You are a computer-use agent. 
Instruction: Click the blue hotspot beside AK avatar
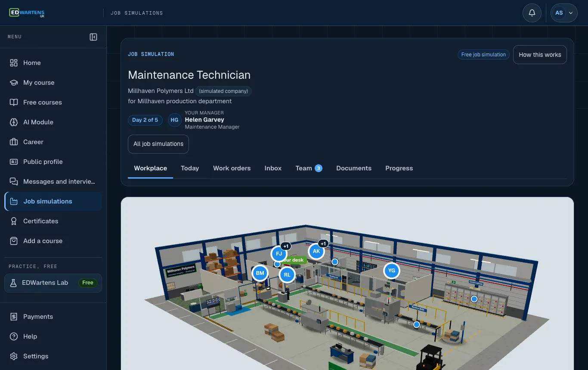[x=335, y=262]
